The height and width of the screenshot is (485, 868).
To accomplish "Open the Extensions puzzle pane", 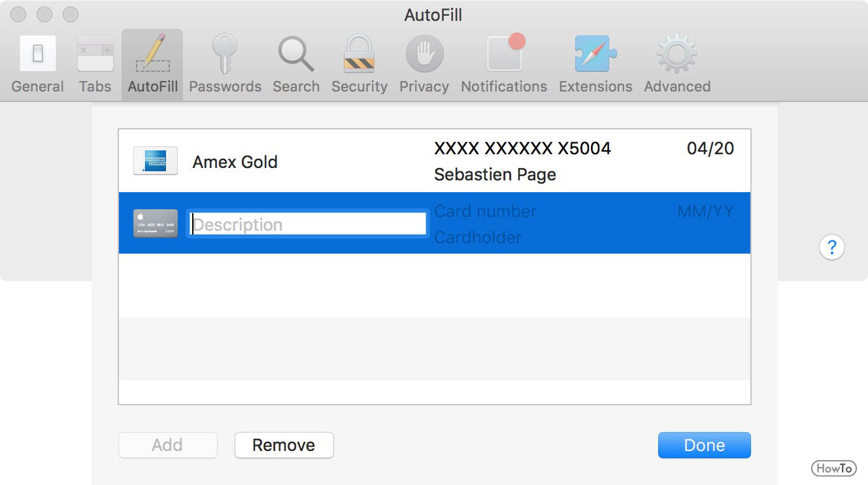I will click(595, 65).
